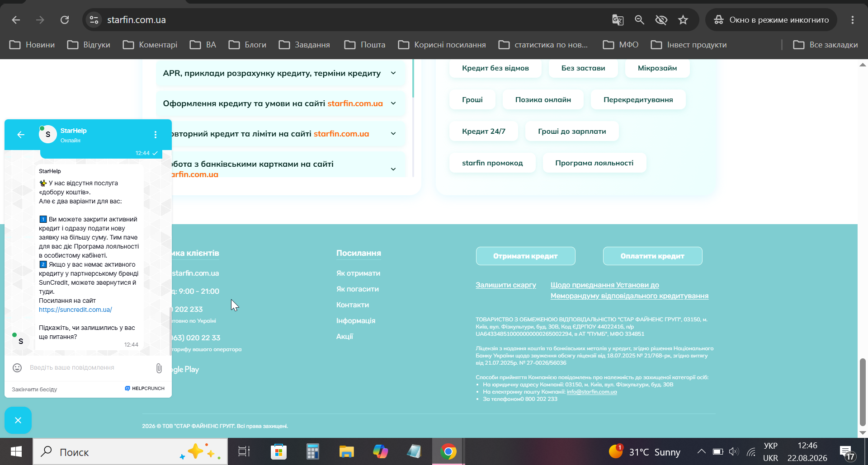This screenshot has width=868, height=465.
Task: Open the Акції footer link
Action: pos(344,337)
